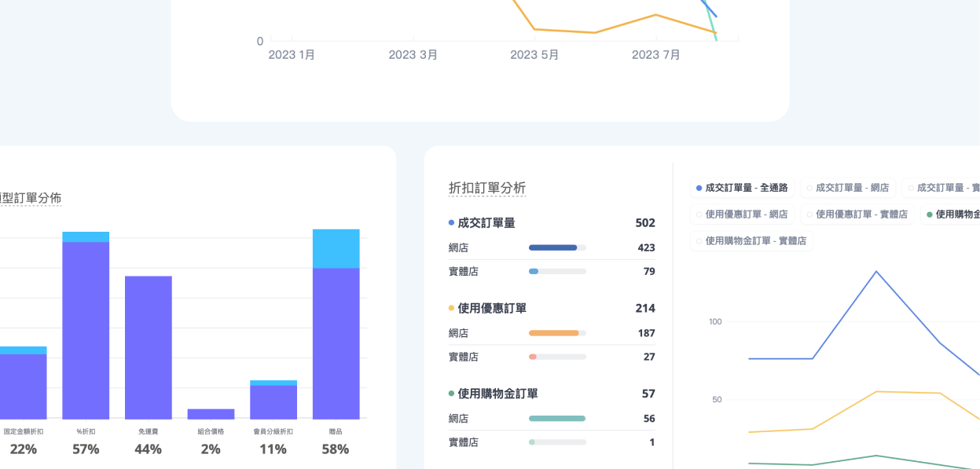980x469 pixels.
Task: Click the 58% value
Action: (336, 449)
